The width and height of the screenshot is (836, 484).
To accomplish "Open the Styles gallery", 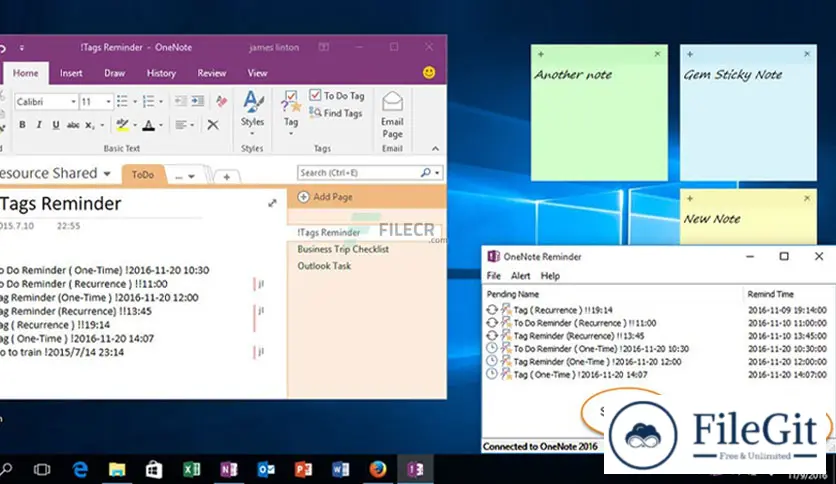I will click(x=252, y=112).
